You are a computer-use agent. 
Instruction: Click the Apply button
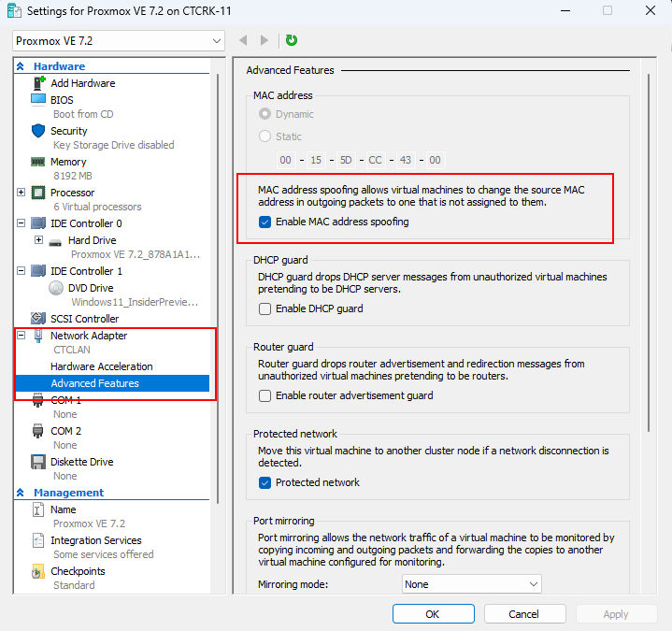616,614
